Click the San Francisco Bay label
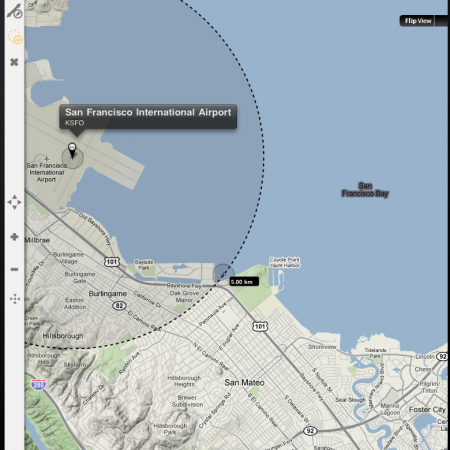Screen dimensions: 450x450 point(365,190)
